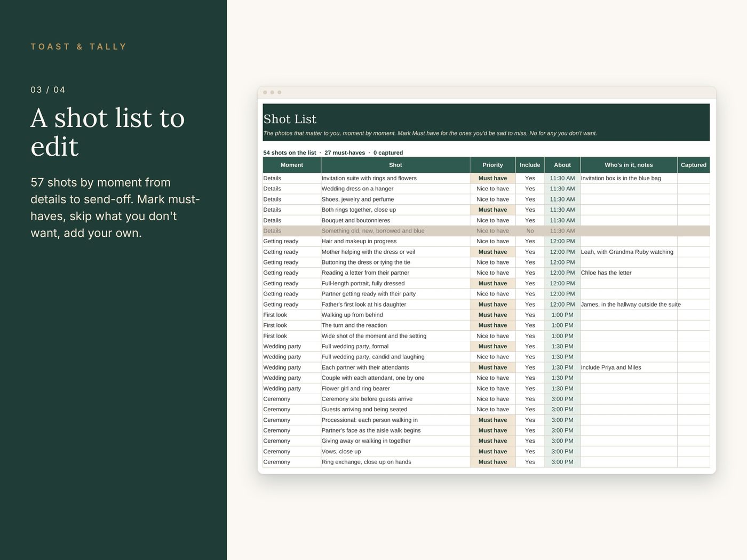Select Captured cell for 'Full-length portrait, fully dressed'

[x=694, y=283]
